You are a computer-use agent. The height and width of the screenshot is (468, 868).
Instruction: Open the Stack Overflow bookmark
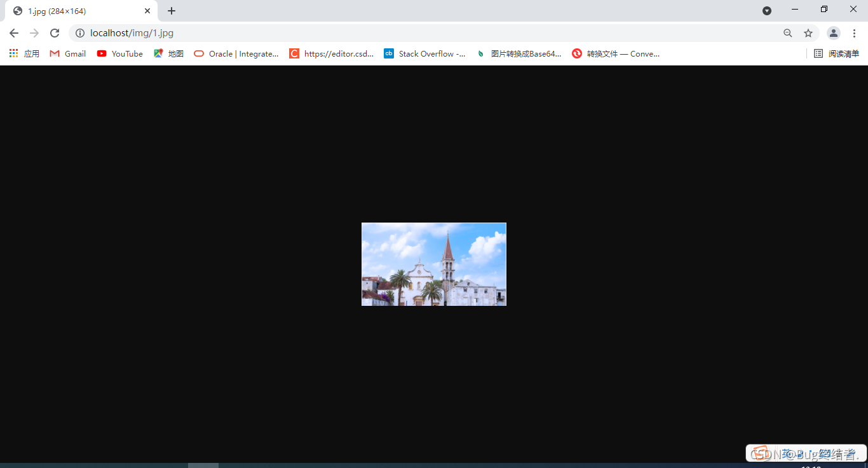[425, 54]
